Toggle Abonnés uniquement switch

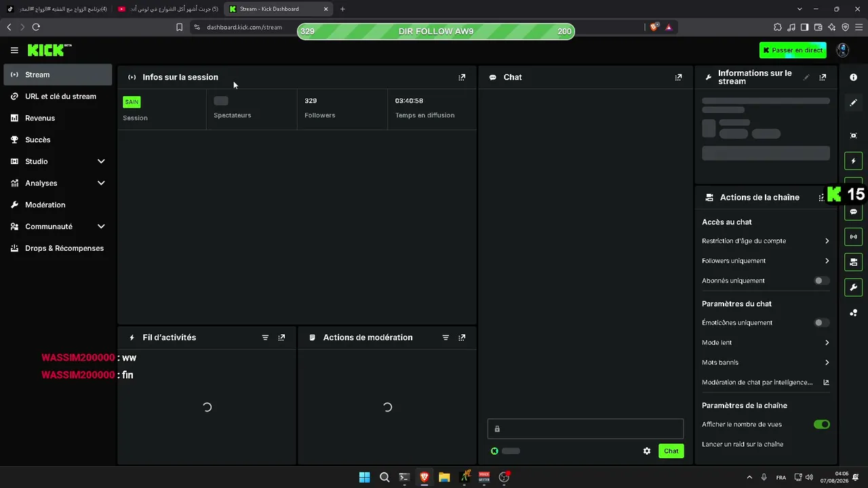coord(821,281)
